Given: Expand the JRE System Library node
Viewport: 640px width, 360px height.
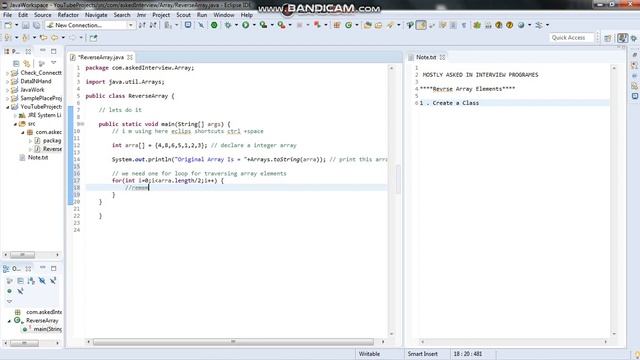Looking at the screenshot, I should coord(15,116).
